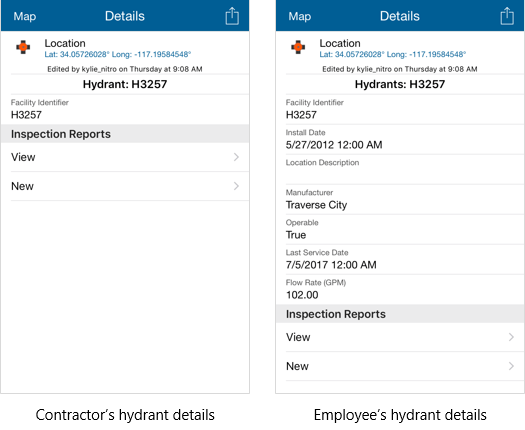Tap the Install Date value 5/27/2012 12:00 AM

coord(334,145)
